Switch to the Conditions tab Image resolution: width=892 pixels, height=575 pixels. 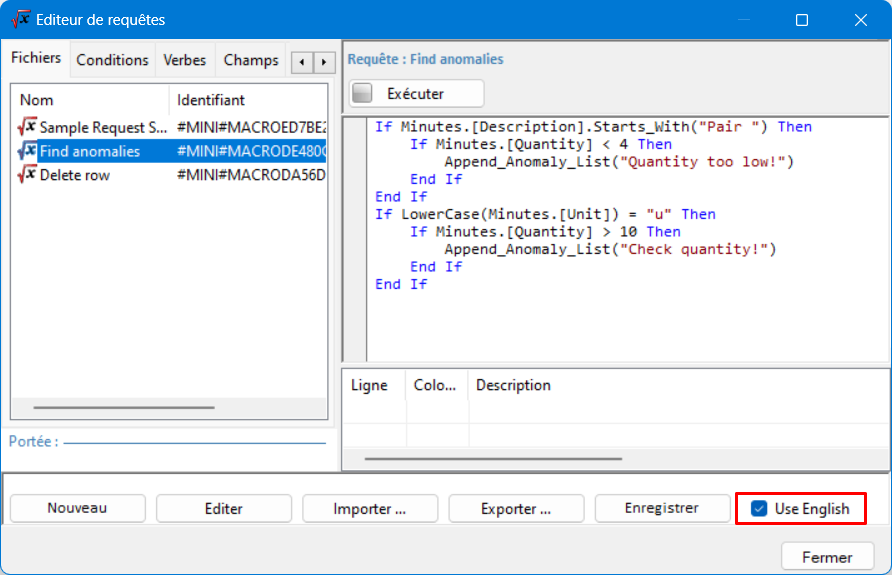[112, 60]
